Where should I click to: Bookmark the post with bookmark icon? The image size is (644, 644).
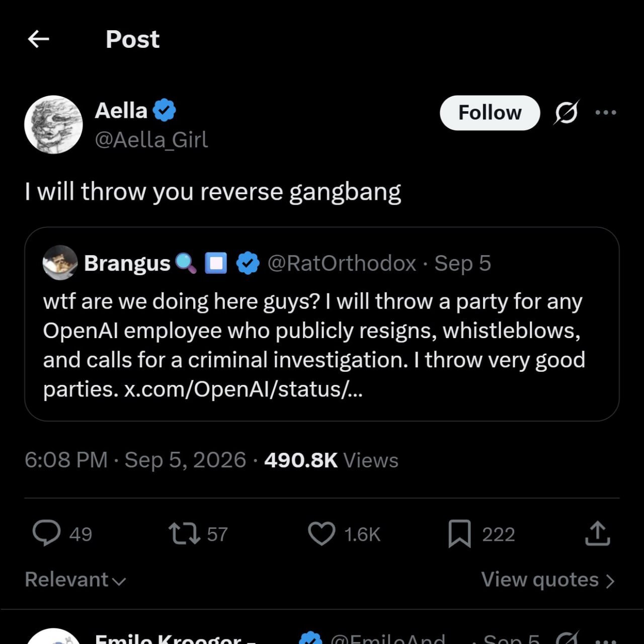(459, 534)
